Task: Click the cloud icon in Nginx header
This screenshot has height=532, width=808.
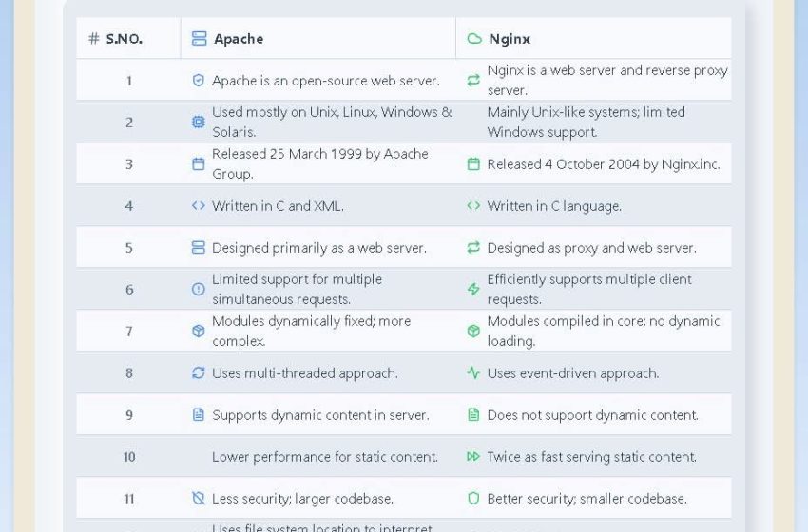Action: coord(474,39)
